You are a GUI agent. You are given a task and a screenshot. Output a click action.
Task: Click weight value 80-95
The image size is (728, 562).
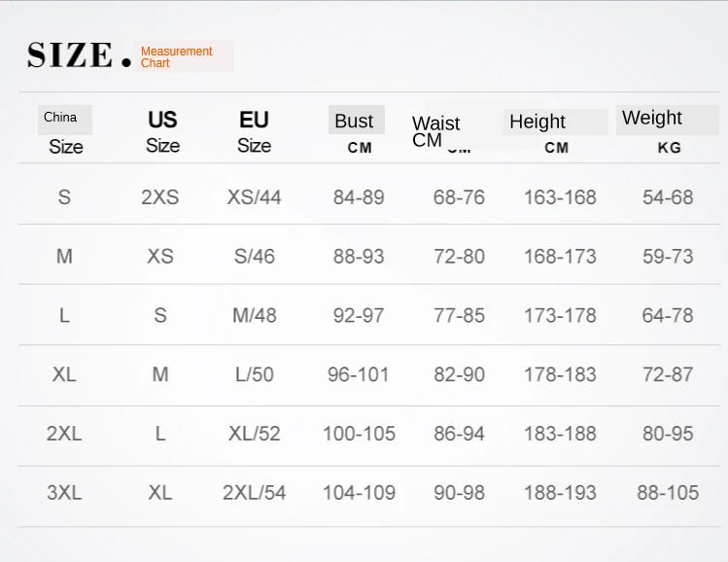tap(668, 434)
